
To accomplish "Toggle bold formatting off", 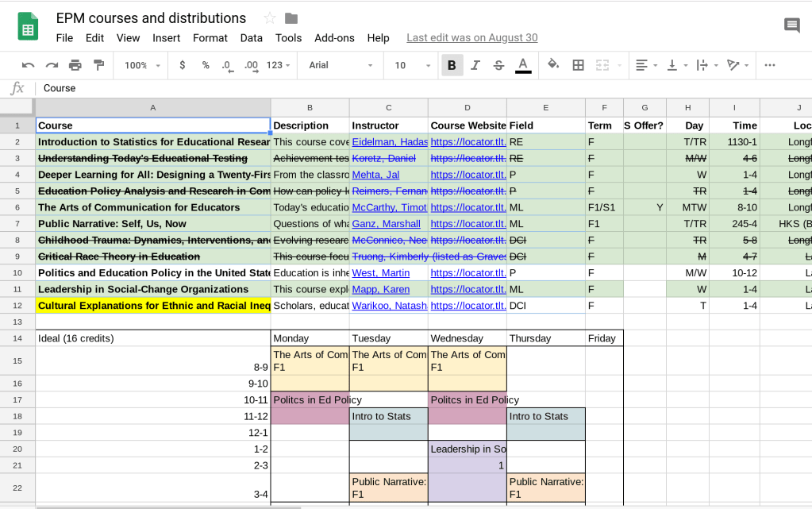I will tap(452, 65).
